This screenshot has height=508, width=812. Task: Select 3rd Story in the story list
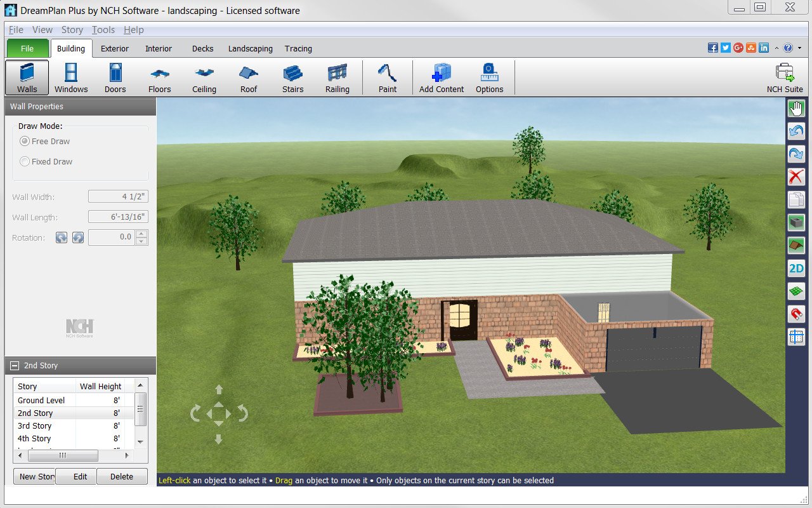35,425
